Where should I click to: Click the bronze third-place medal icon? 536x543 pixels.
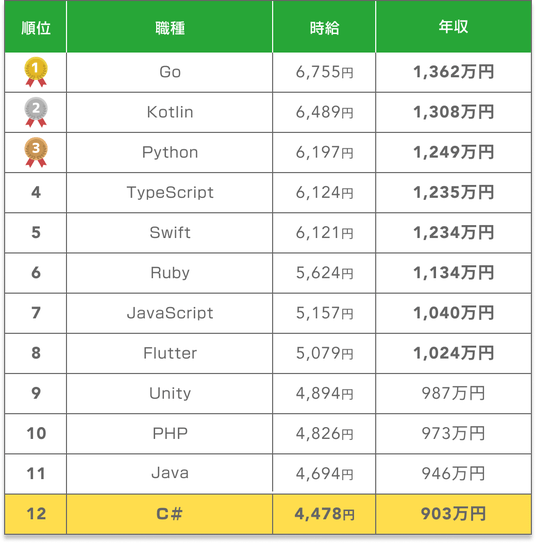coord(36,152)
